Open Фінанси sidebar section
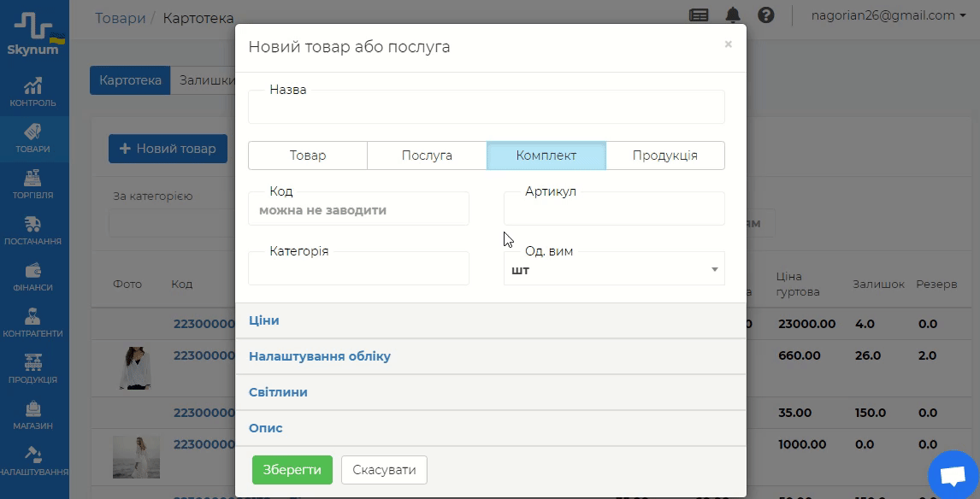This screenshot has width=980, height=499. [x=33, y=277]
